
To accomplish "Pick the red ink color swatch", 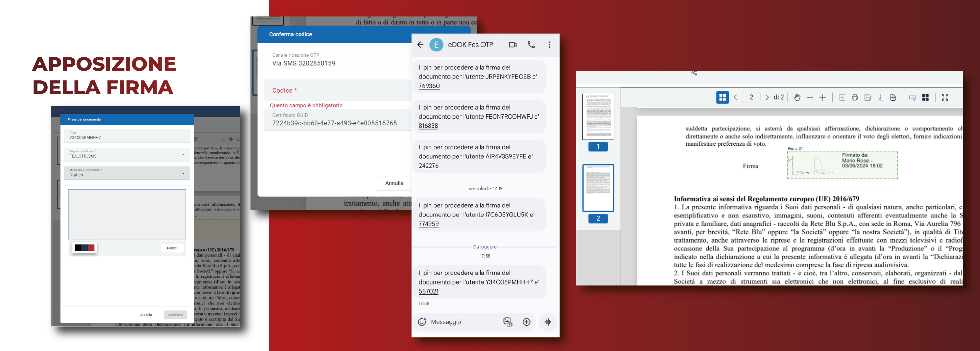I will coord(91,248).
